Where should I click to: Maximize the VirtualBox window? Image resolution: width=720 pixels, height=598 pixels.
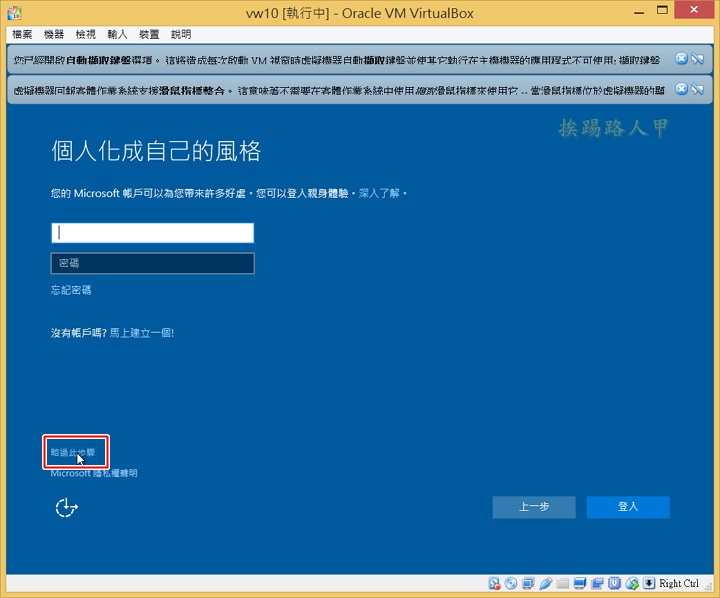pyautogui.click(x=662, y=11)
